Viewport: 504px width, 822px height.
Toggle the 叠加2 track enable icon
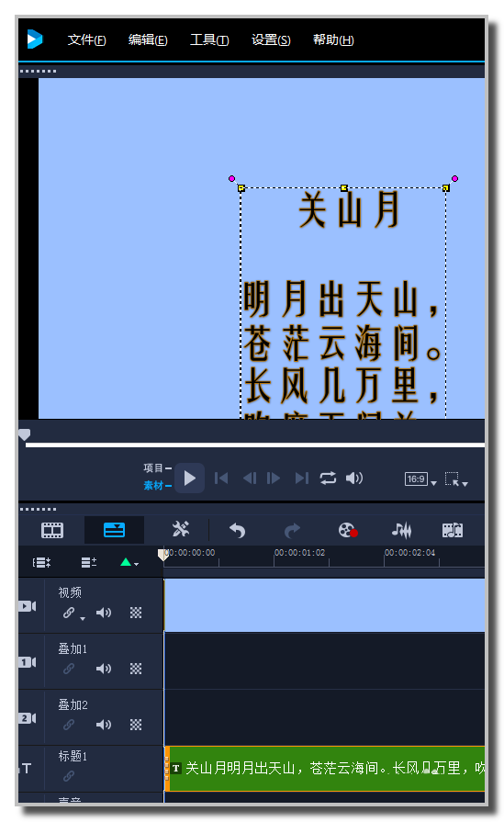(28, 718)
